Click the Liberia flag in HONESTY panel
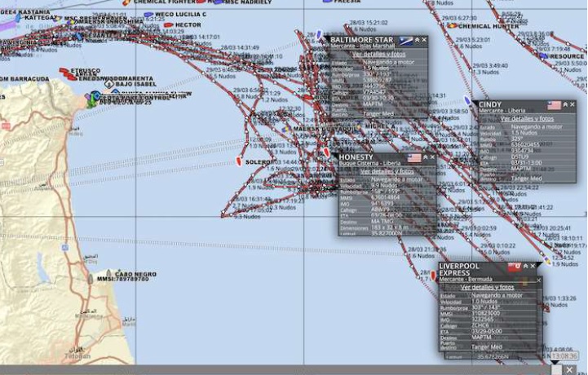The width and height of the screenshot is (588, 375). click(x=414, y=158)
